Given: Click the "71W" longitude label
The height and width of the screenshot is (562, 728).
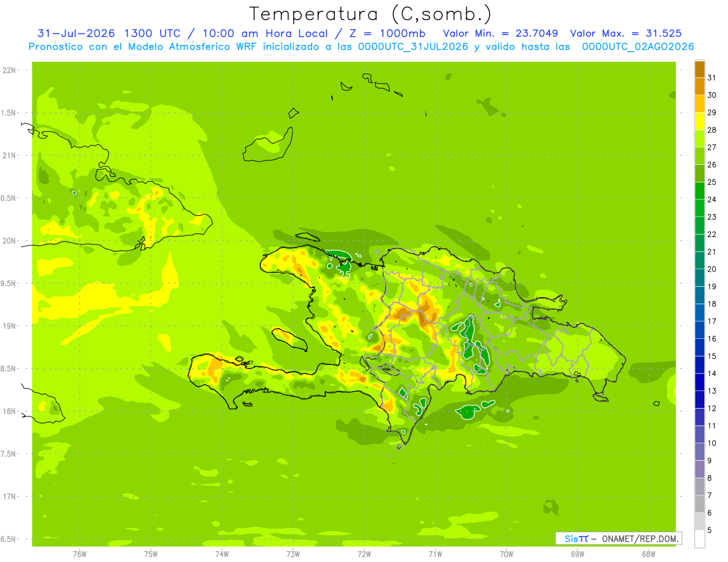Looking at the screenshot, I should coord(435,554).
